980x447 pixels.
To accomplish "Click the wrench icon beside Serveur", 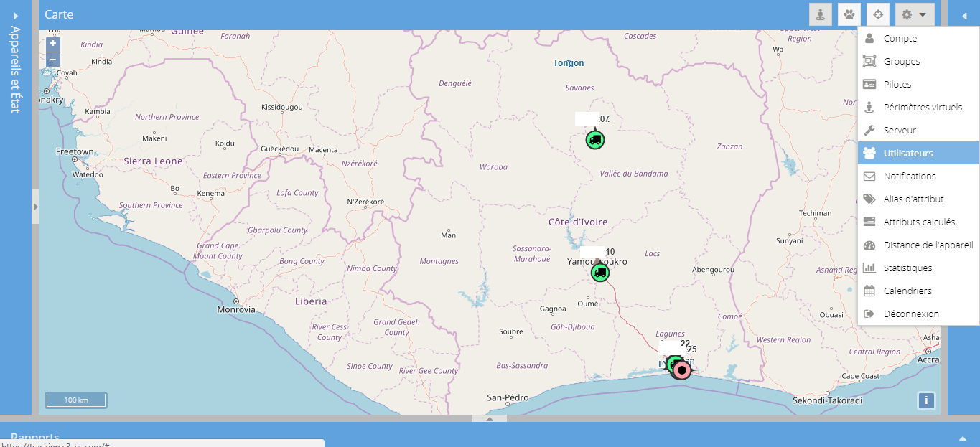I will pyautogui.click(x=871, y=130).
